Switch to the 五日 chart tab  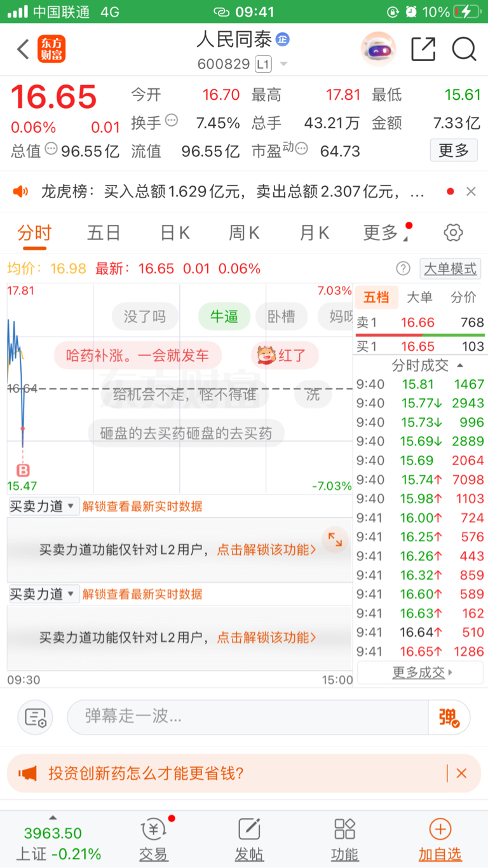point(104,233)
